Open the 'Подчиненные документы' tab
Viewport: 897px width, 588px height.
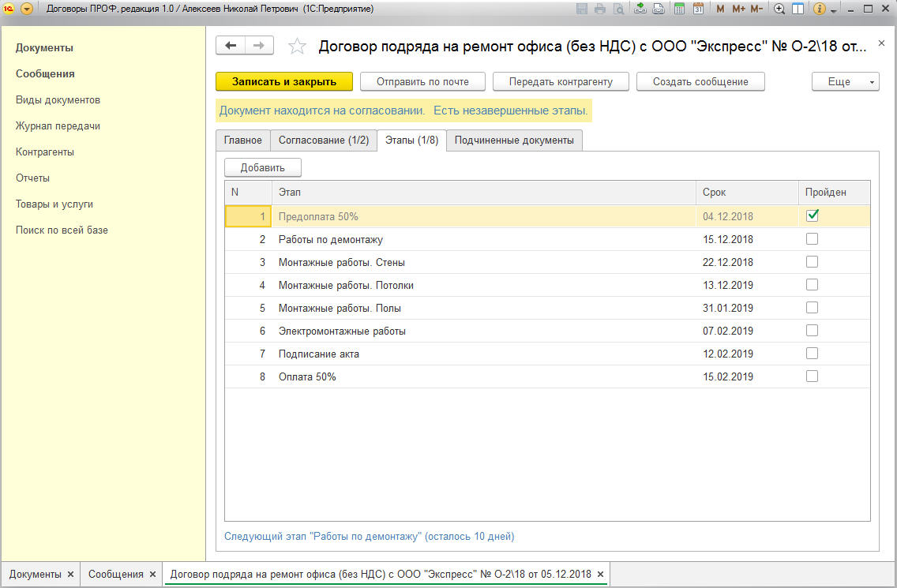coord(514,140)
